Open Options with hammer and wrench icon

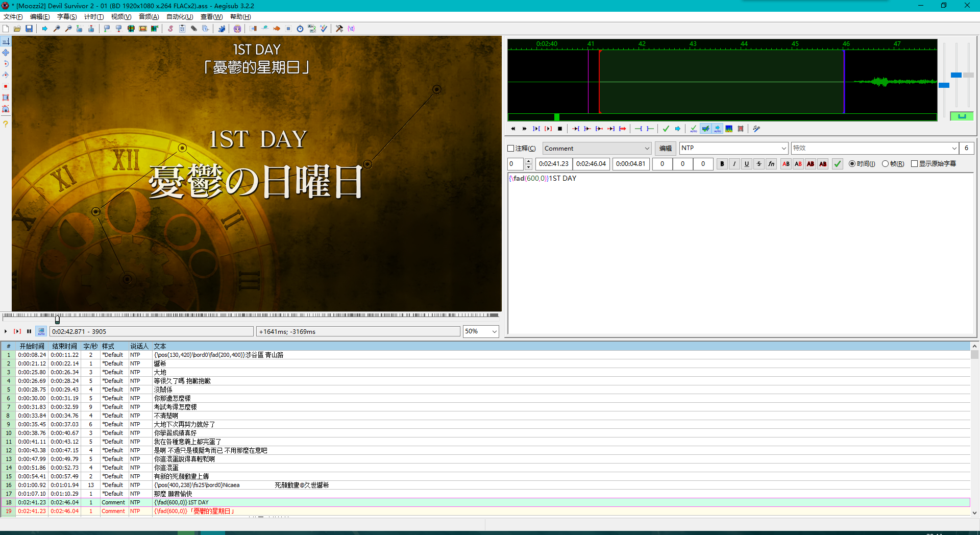click(x=339, y=29)
